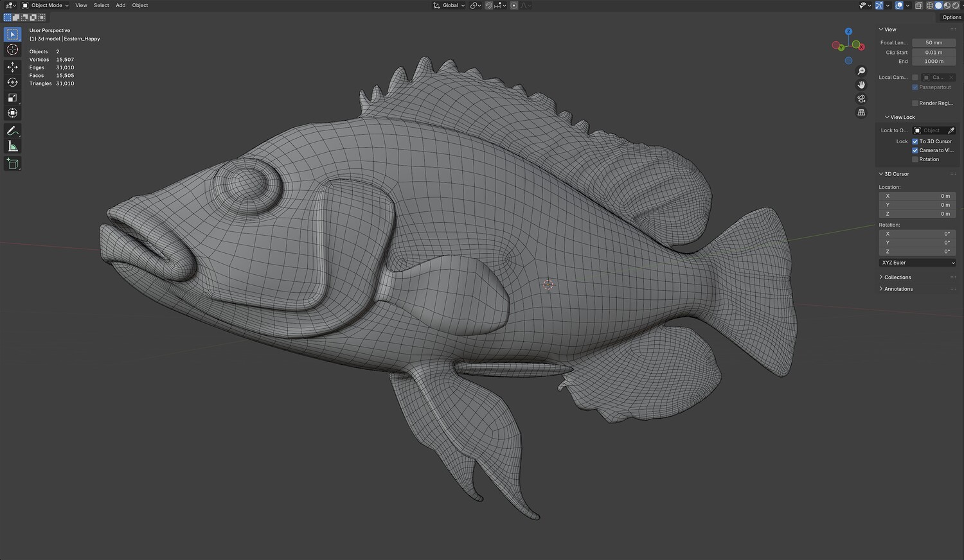Viewport: 964px width, 560px height.
Task: Open the Object menu
Action: 140,5
